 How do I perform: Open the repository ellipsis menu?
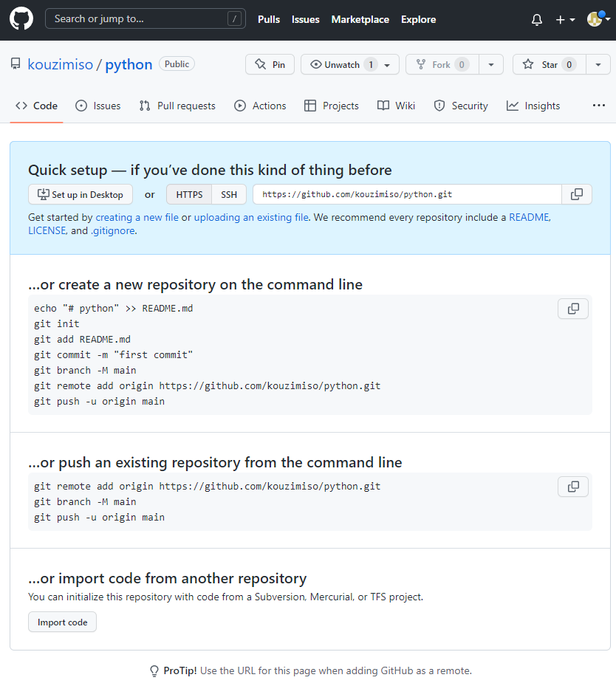tap(598, 106)
